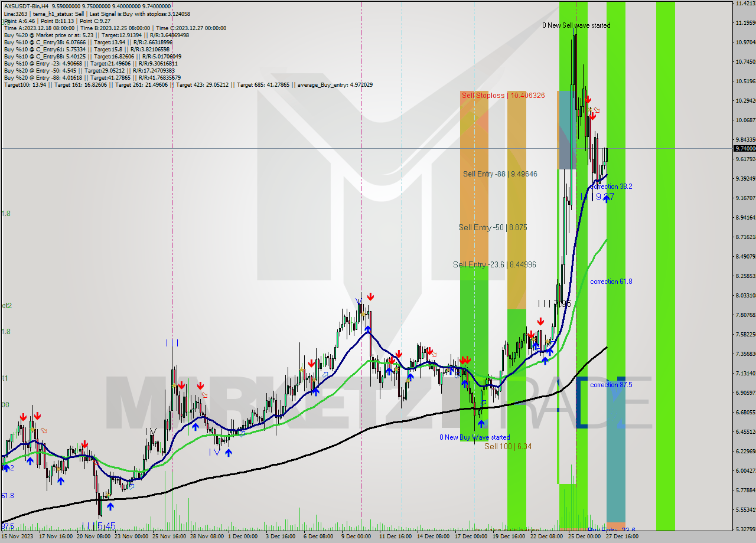Click the '3 Dec 16:00' date axis label
Image resolution: width=756 pixels, height=543 pixels.
click(x=281, y=537)
